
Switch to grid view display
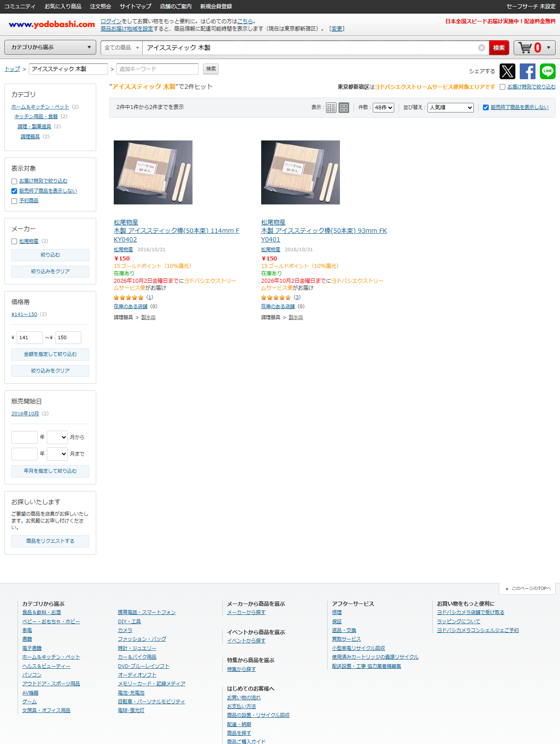pyautogui.click(x=344, y=107)
